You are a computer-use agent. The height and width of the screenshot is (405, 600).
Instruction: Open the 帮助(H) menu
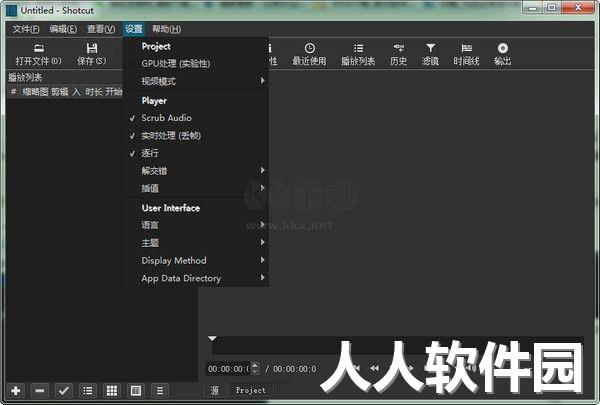pos(167,29)
